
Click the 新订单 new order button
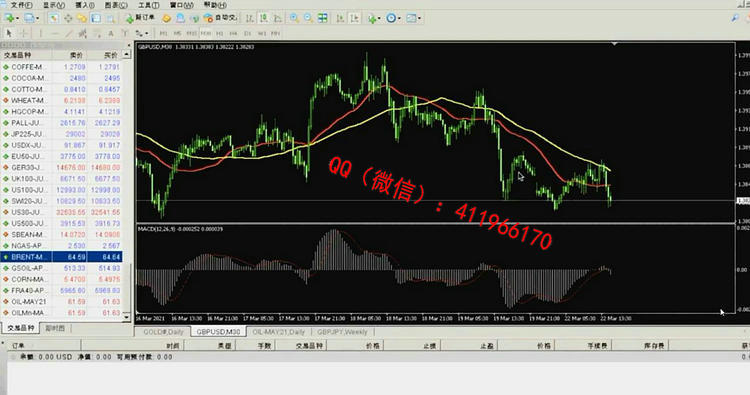tap(140, 18)
